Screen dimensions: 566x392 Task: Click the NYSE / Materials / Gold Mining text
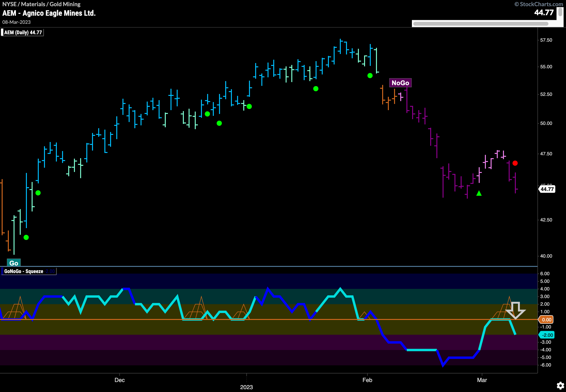(41, 4)
